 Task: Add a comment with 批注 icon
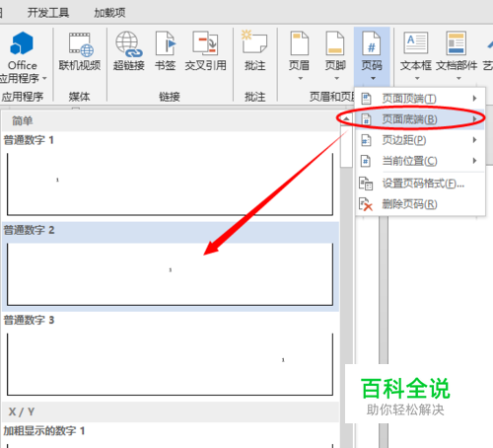(x=254, y=41)
